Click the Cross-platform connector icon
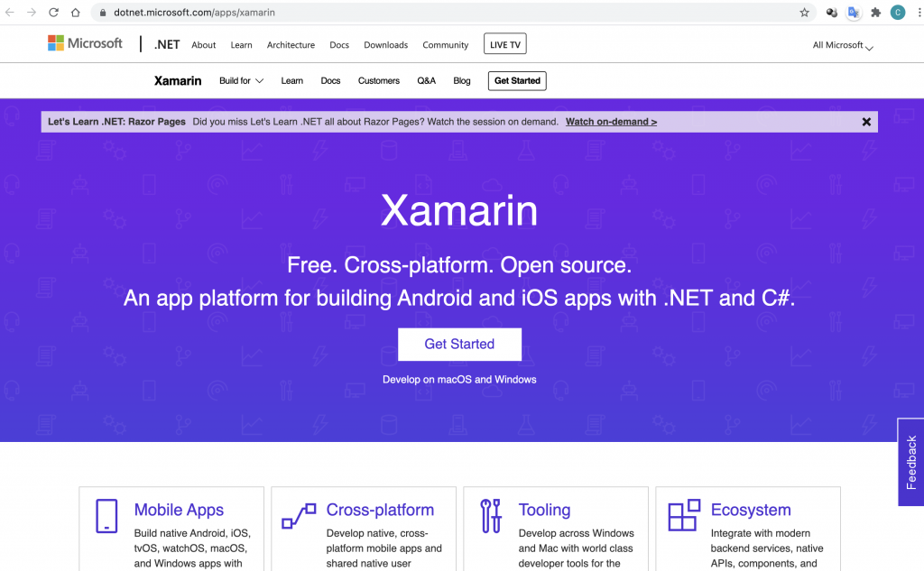This screenshot has width=924, height=571. pyautogui.click(x=299, y=516)
